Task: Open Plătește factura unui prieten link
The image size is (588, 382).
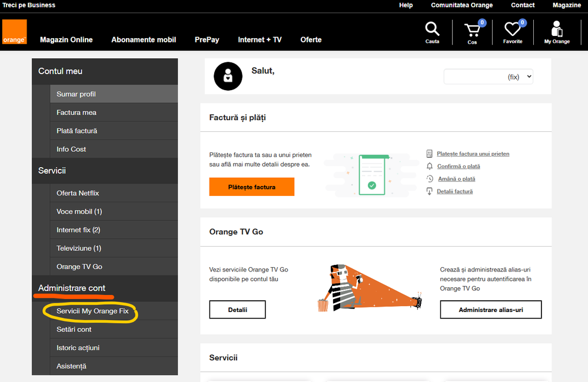Action: [x=473, y=154]
